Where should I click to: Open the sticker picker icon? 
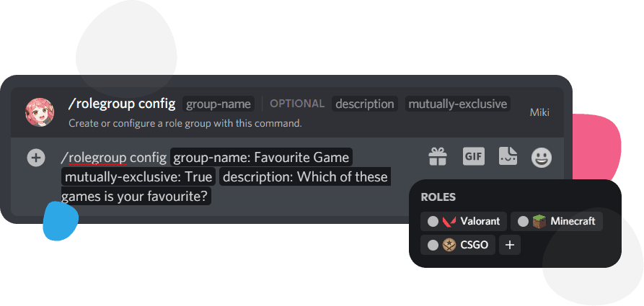(x=508, y=156)
